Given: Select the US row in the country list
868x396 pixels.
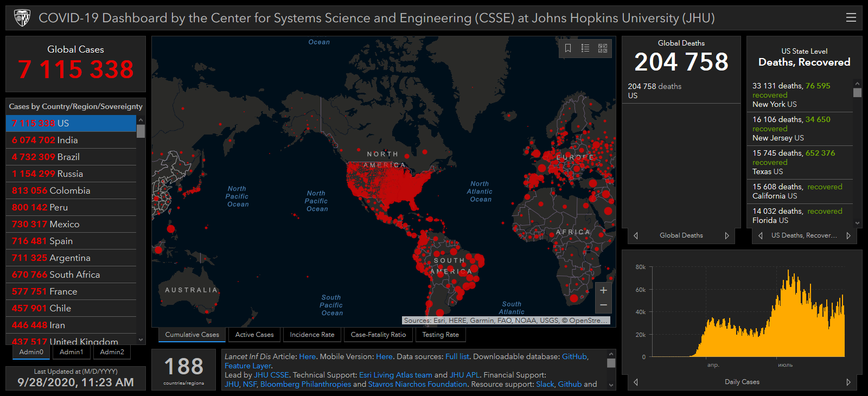Looking at the screenshot, I should (71, 123).
